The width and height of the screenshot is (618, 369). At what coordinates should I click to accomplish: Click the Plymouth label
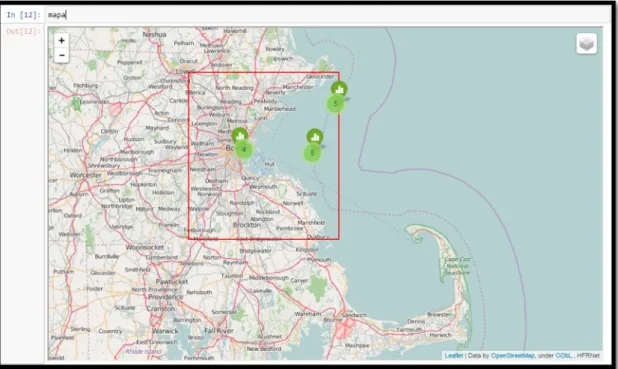(x=319, y=260)
